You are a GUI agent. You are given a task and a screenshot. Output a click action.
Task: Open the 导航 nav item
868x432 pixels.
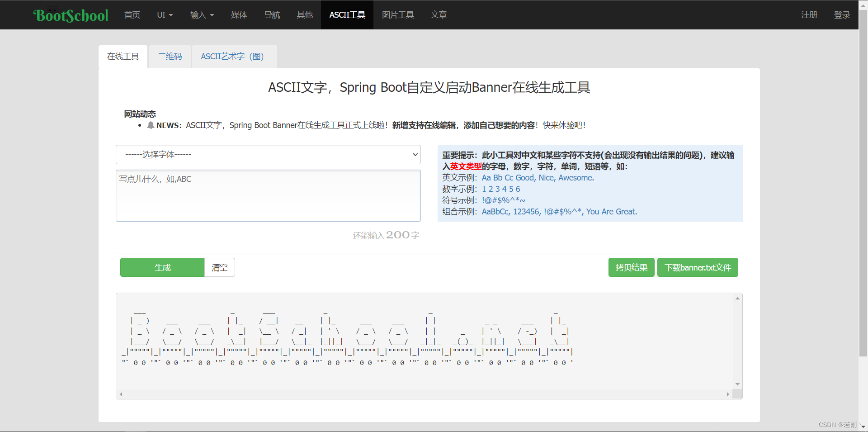tap(272, 15)
